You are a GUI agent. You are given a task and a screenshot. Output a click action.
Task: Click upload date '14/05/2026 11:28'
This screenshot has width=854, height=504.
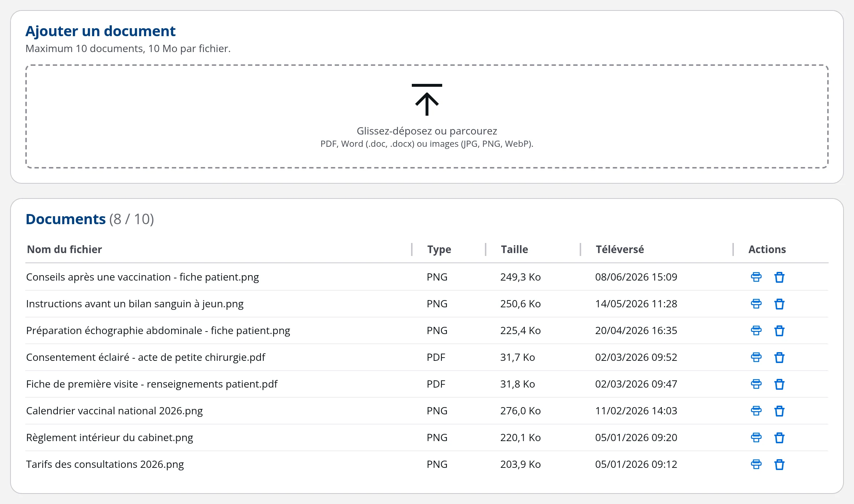pos(636,304)
